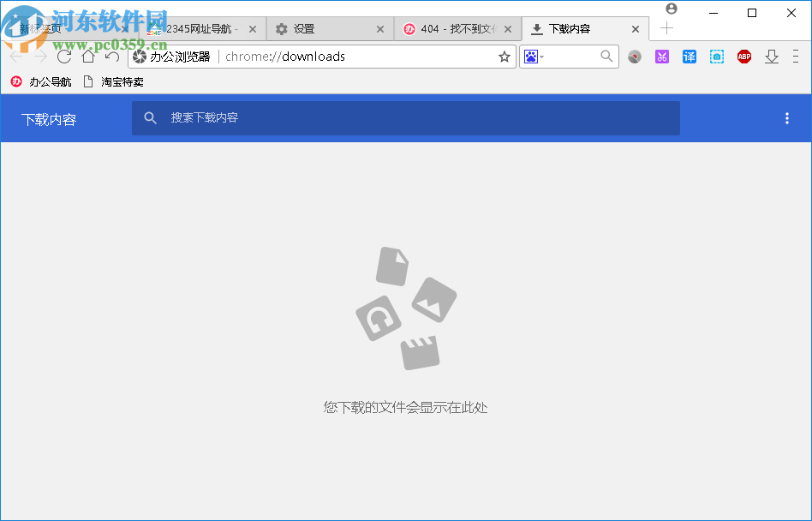This screenshot has height=521, width=812.
Task: Open the downloads page overflow menu
Action: click(x=787, y=118)
